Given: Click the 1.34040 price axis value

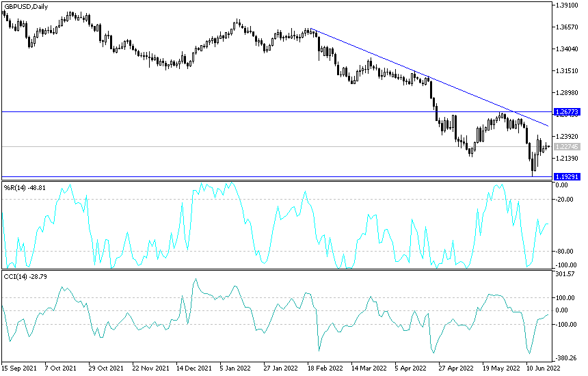Looking at the screenshot, I should click(x=567, y=49).
